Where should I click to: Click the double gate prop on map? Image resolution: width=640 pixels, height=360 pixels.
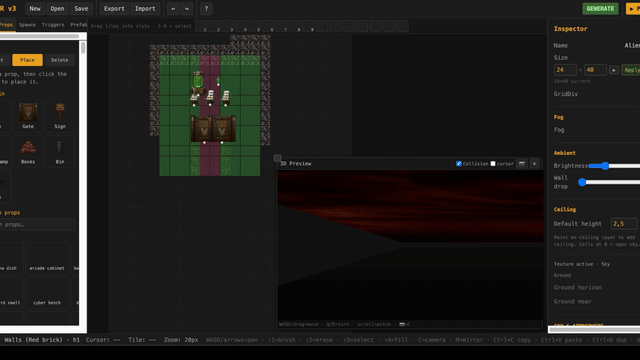tap(213, 129)
